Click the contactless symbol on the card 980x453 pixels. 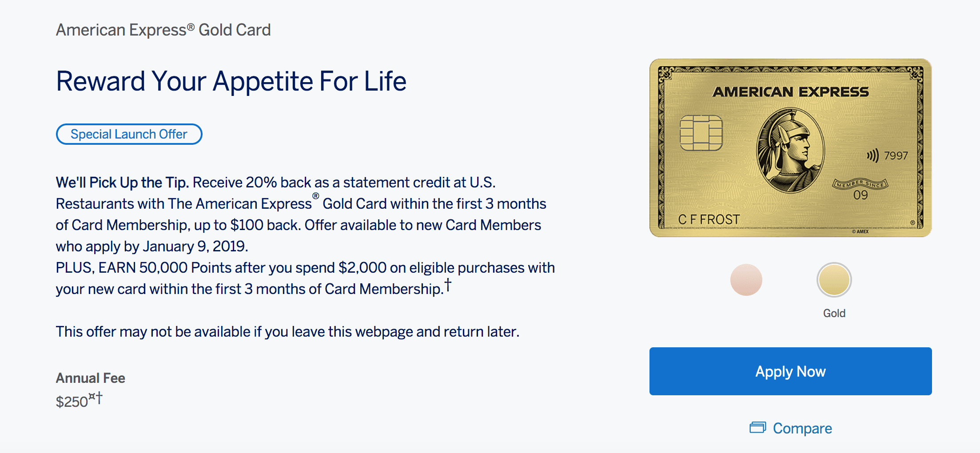click(872, 156)
